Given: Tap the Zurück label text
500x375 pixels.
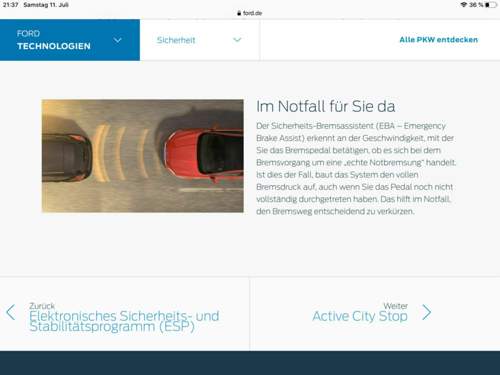Looking at the screenshot, I should pos(42,306).
